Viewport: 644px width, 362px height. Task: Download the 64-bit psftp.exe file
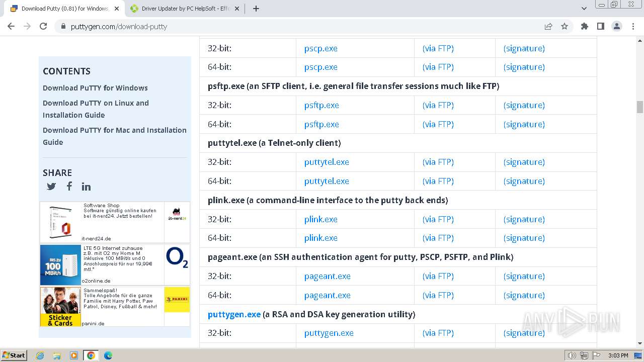pyautogui.click(x=321, y=124)
